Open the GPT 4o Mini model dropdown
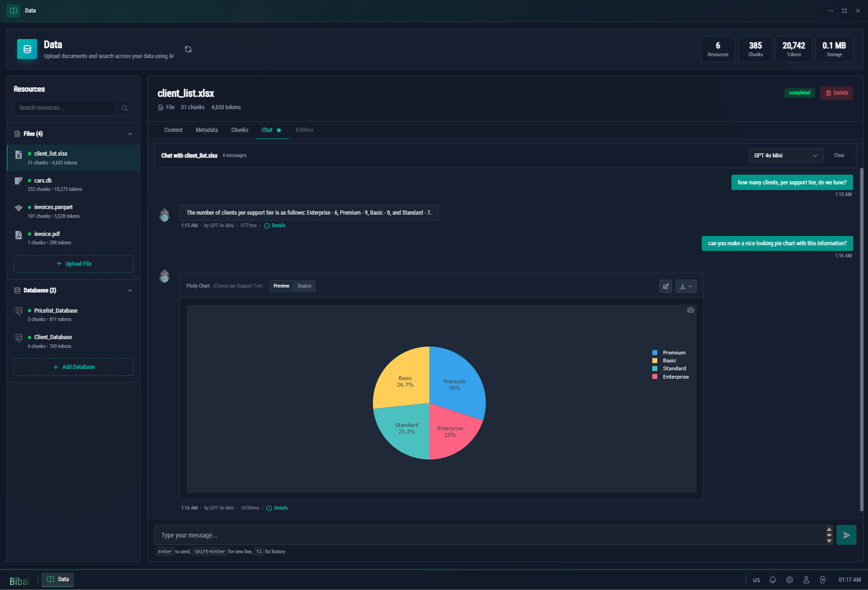 pos(785,155)
